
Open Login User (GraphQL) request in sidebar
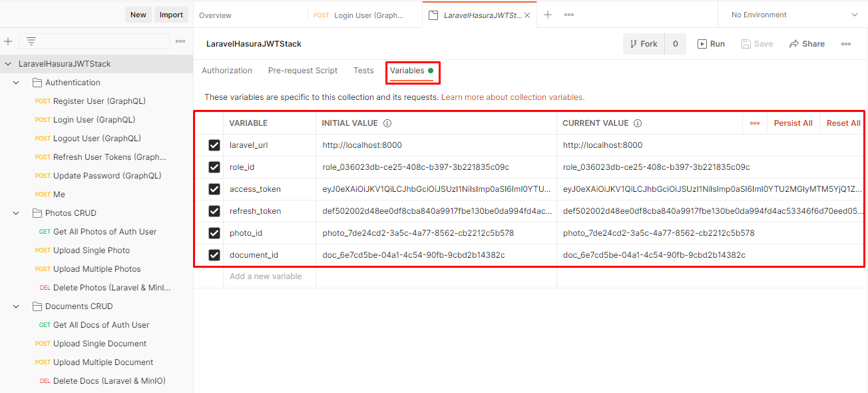coord(94,120)
